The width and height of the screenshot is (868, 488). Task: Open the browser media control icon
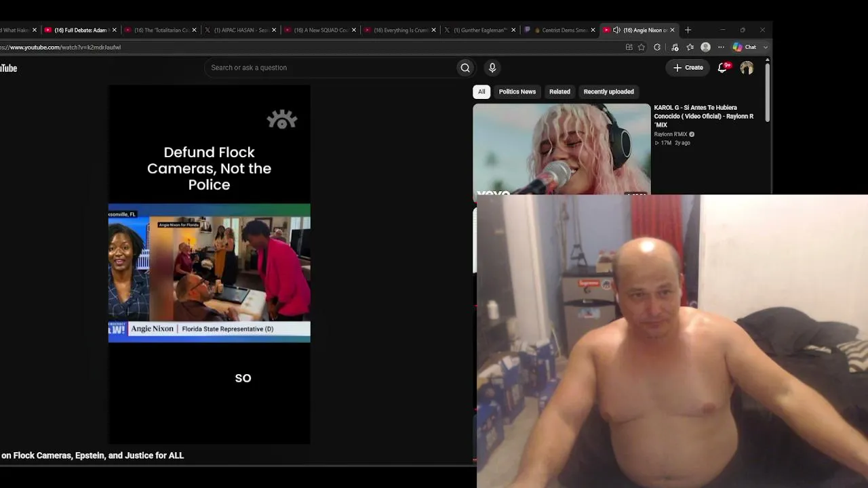click(675, 47)
